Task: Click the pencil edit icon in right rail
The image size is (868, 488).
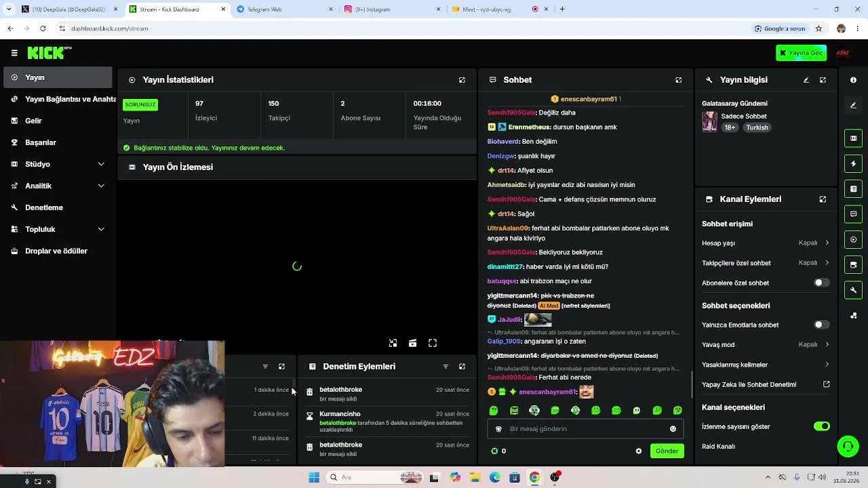Action: coord(853,105)
